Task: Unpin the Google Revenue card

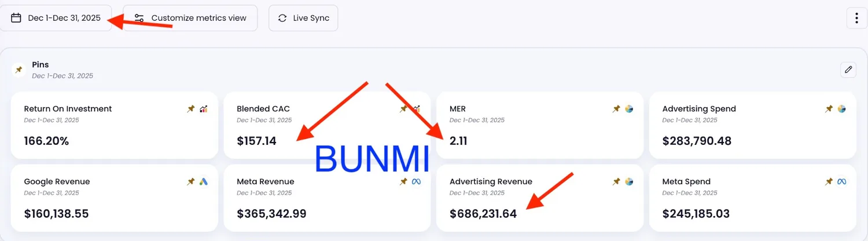Action: 191,182
